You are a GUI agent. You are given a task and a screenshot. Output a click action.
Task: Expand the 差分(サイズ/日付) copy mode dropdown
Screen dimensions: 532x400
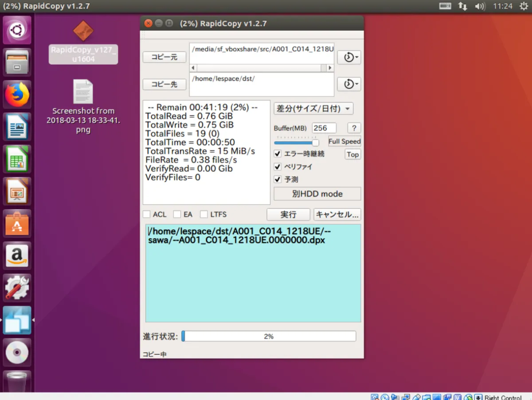[313, 108]
